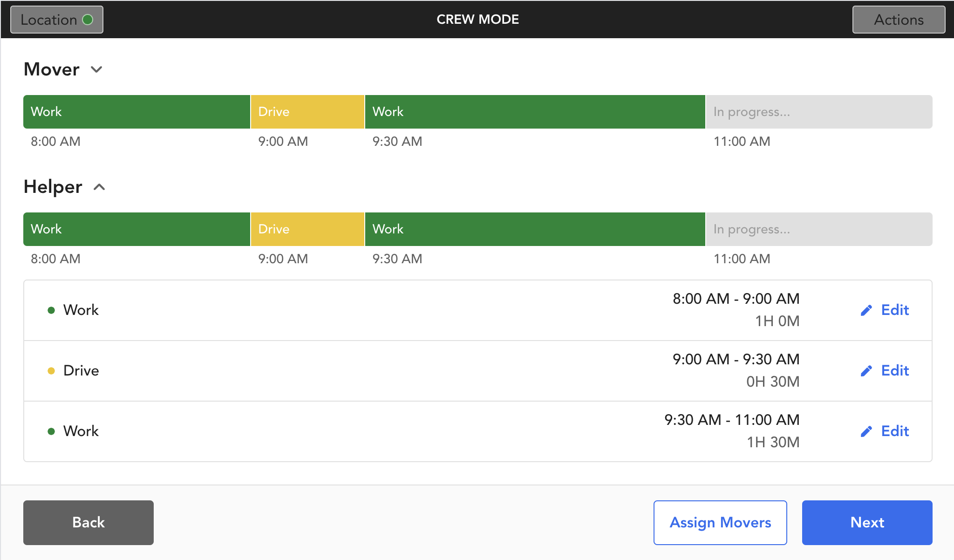
Task: Click the 1H 0M duration text
Action: (x=777, y=321)
